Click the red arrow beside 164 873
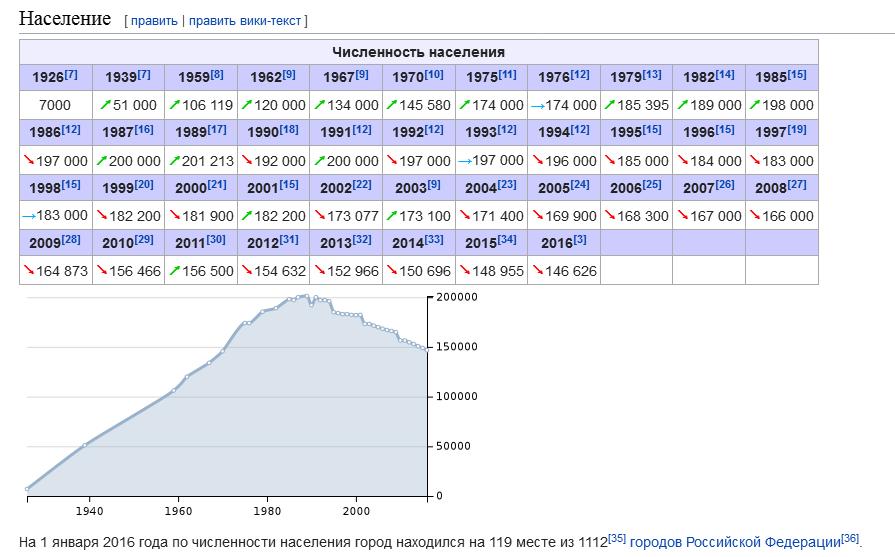 (28, 270)
